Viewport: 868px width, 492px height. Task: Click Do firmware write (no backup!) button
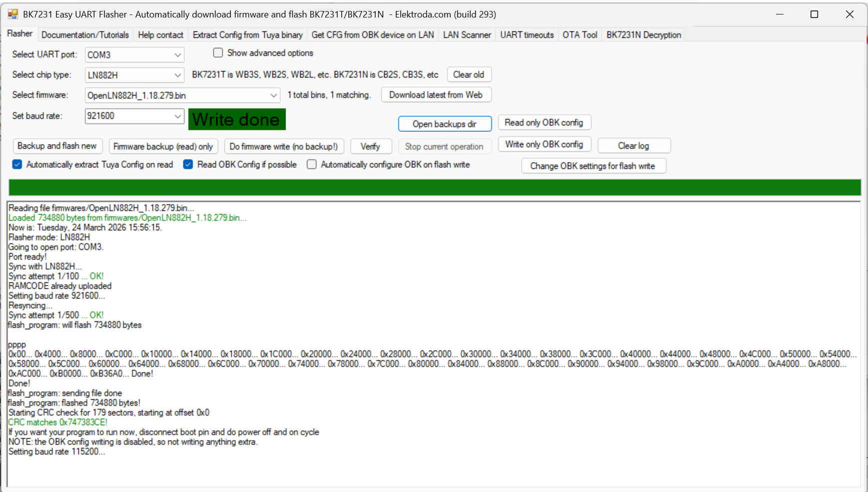tap(284, 146)
